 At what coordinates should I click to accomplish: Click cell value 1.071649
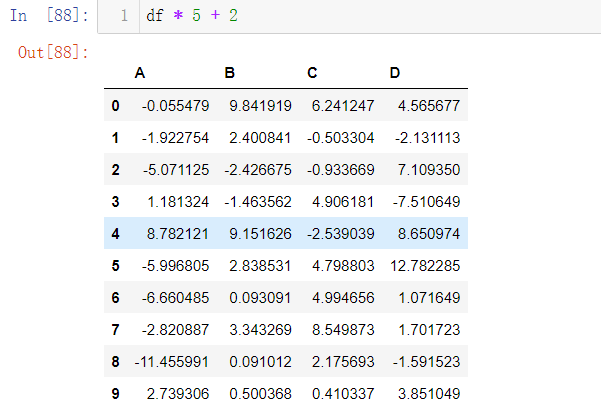click(429, 298)
